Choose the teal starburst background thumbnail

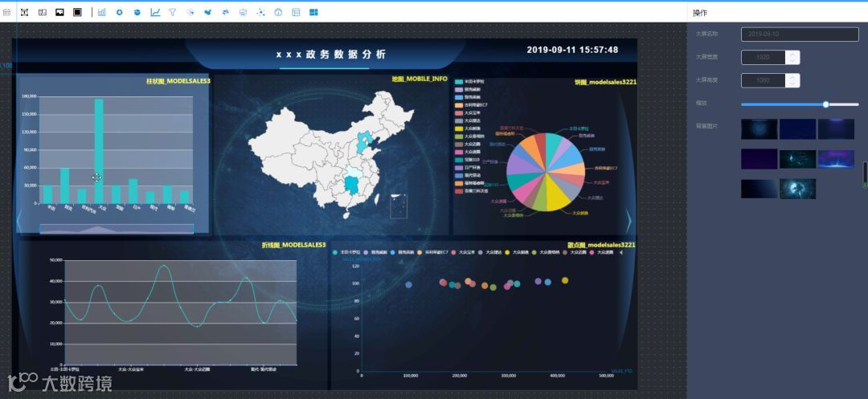798,159
